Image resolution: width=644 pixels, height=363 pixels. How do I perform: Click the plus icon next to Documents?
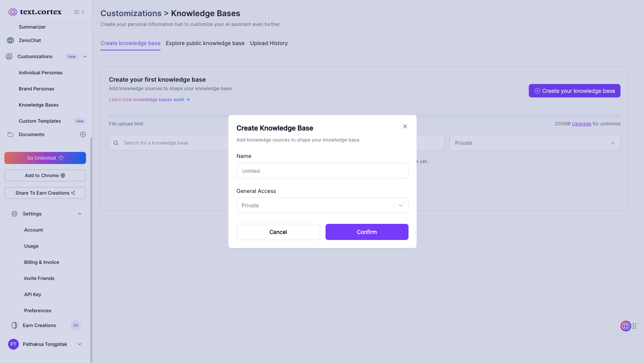coord(83,134)
